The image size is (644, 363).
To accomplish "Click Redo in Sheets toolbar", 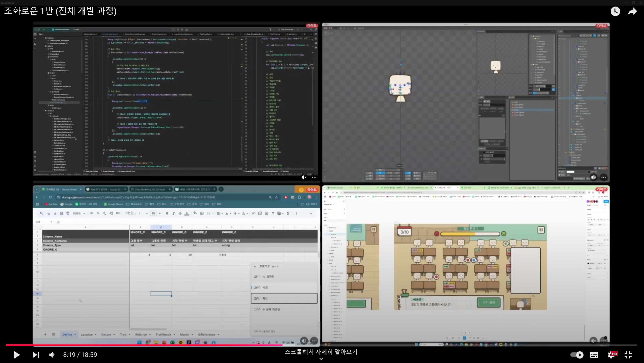I will pos(55,213).
